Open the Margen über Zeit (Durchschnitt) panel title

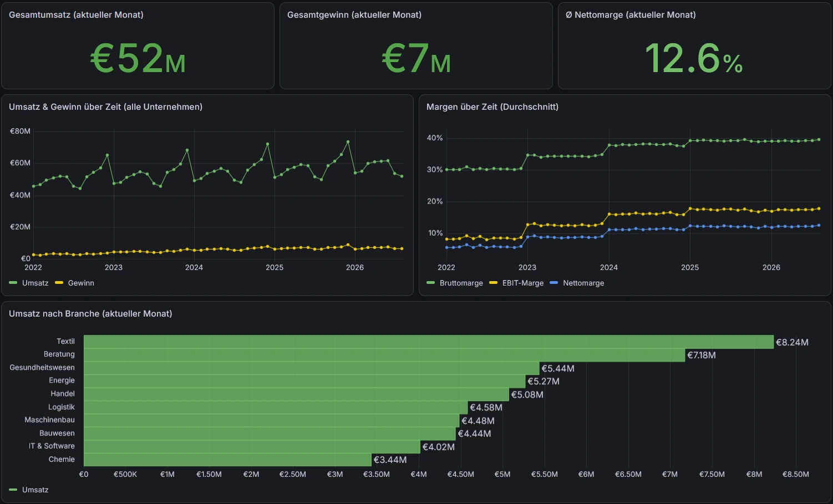492,107
